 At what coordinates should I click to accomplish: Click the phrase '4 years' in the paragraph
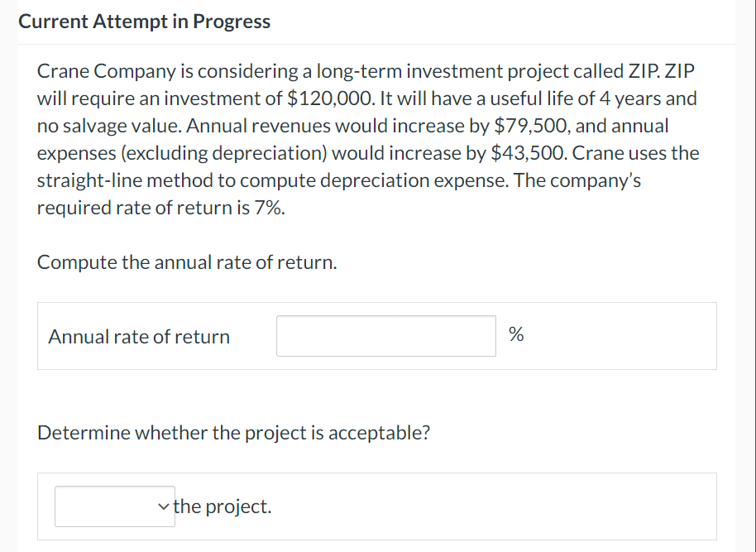[x=632, y=98]
